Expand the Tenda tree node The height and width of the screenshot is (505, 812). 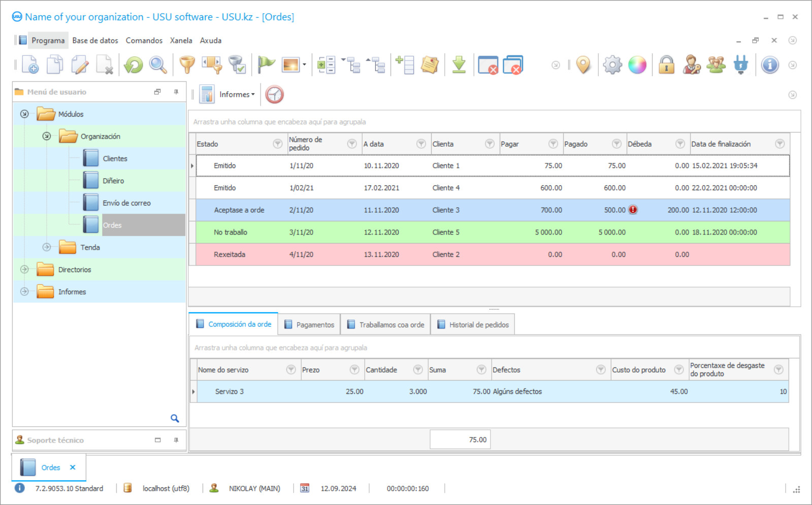click(47, 247)
